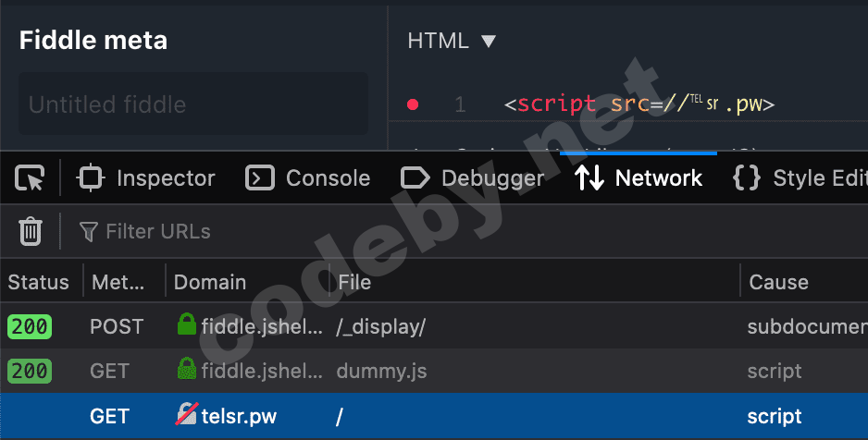Click the red breakpoint dot on line 1
Image resolution: width=868 pixels, height=440 pixels.
tap(413, 104)
